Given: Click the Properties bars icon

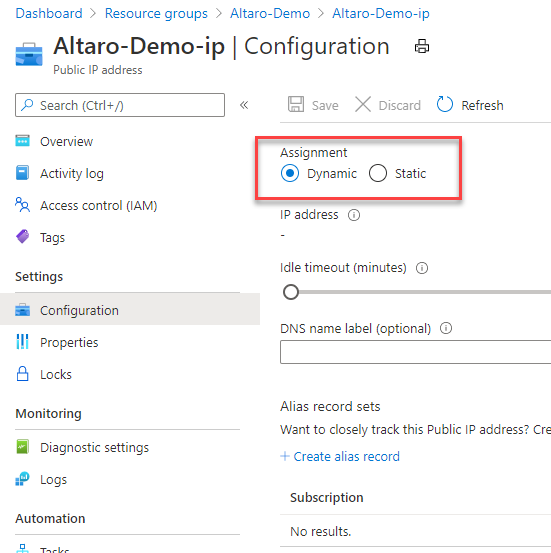Looking at the screenshot, I should (x=23, y=342).
